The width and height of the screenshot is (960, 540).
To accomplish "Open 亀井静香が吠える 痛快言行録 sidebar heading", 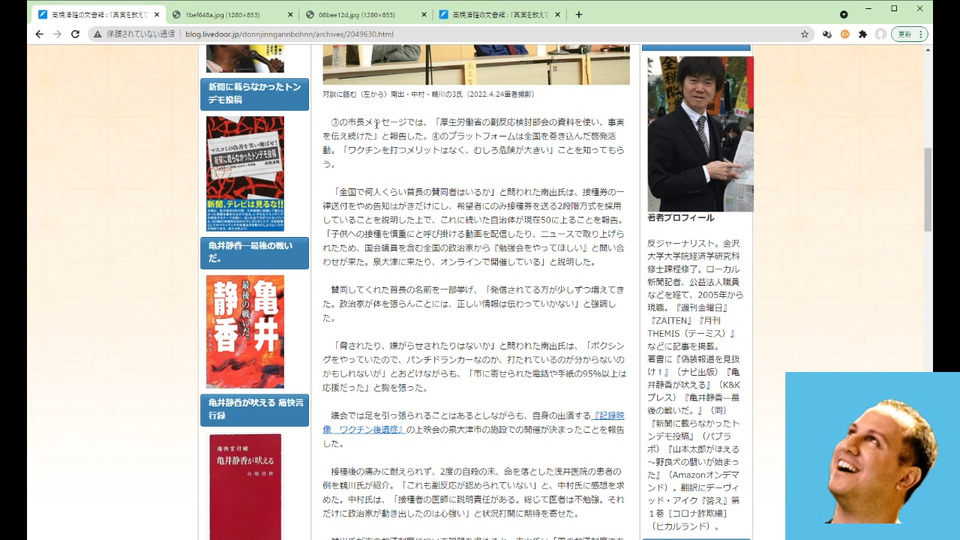I will (255, 410).
